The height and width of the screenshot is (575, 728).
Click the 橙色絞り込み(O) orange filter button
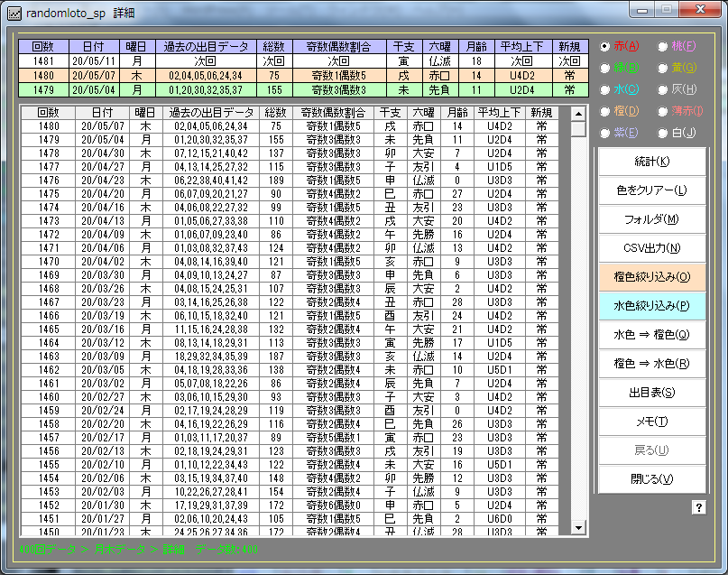(x=652, y=277)
